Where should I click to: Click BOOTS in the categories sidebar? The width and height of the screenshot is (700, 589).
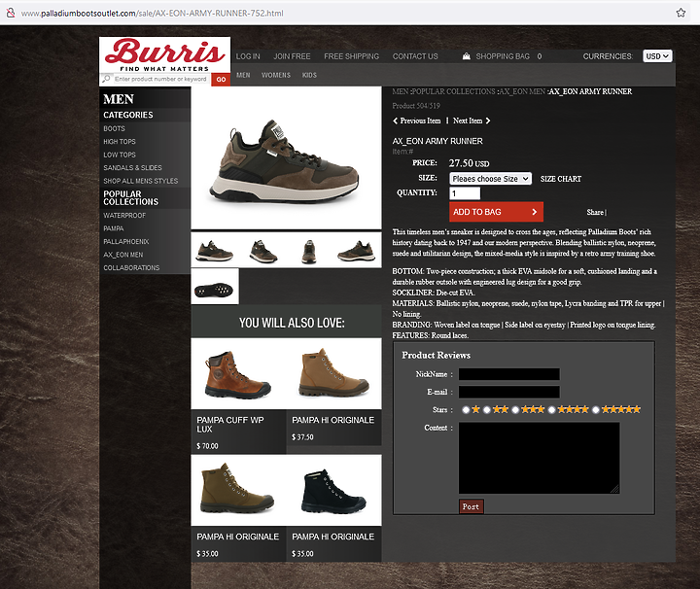(x=115, y=128)
